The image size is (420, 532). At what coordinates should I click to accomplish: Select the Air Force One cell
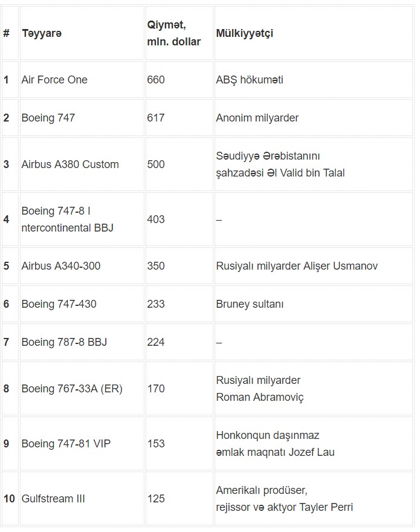click(x=54, y=80)
